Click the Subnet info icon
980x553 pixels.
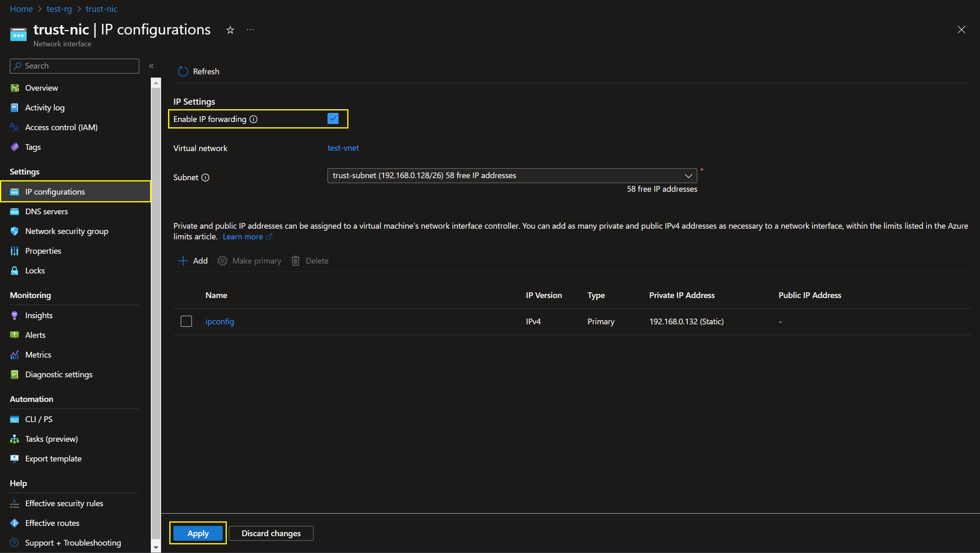pyautogui.click(x=205, y=177)
